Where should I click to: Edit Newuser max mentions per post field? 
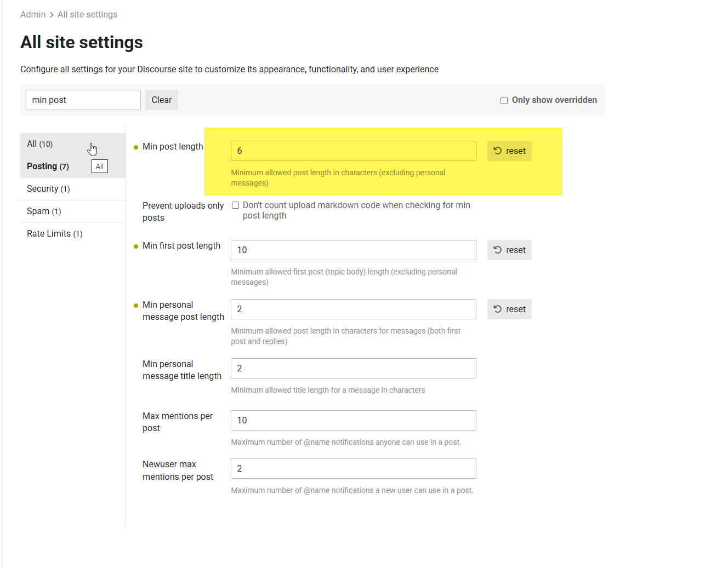pos(353,469)
